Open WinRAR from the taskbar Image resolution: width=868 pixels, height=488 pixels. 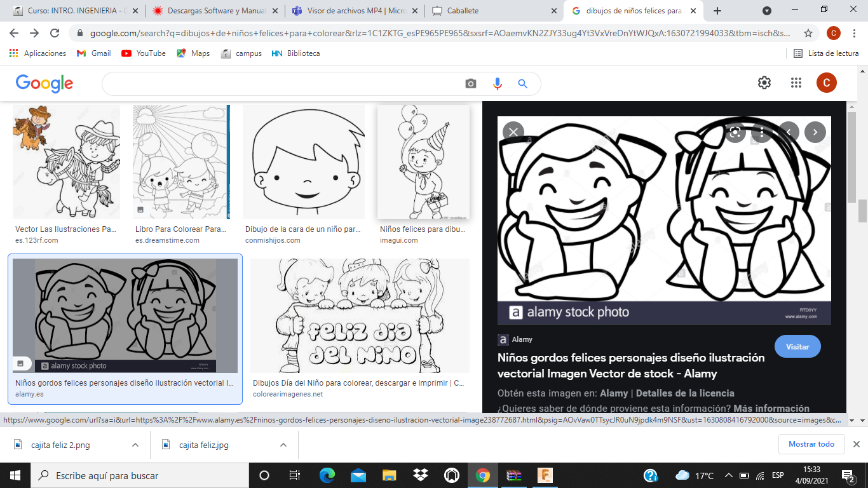coord(513,475)
